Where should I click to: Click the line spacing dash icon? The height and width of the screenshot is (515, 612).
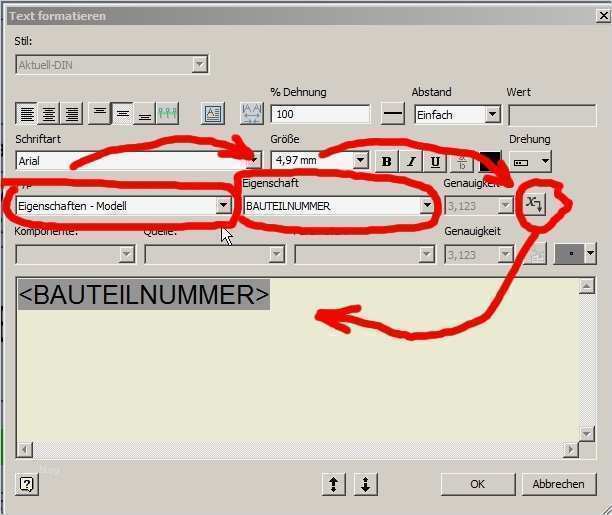tap(393, 114)
